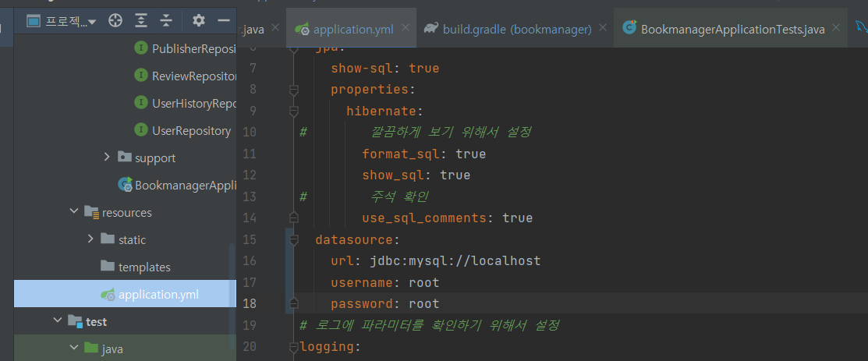The width and height of the screenshot is (868, 361).
Task: Select application.yml in the project tree
Action: (x=125, y=294)
